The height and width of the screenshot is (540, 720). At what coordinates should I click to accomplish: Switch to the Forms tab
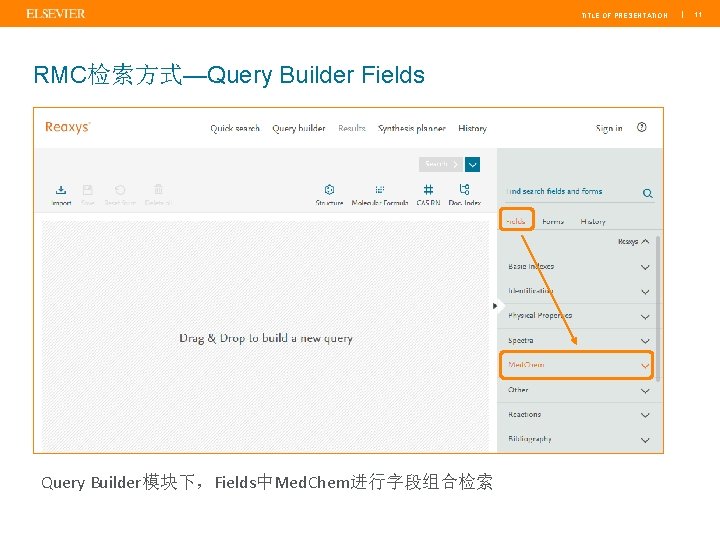[553, 221]
